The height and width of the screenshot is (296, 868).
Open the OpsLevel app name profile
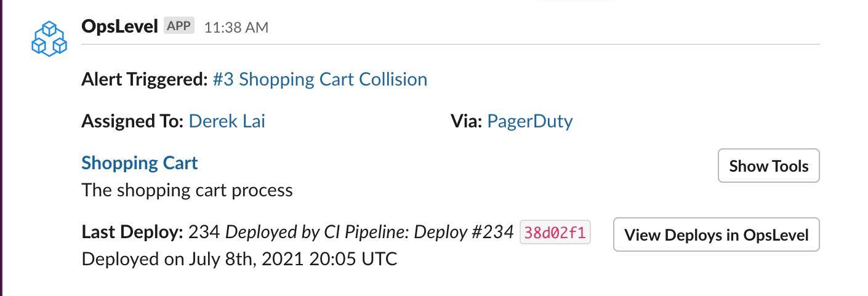tap(119, 26)
